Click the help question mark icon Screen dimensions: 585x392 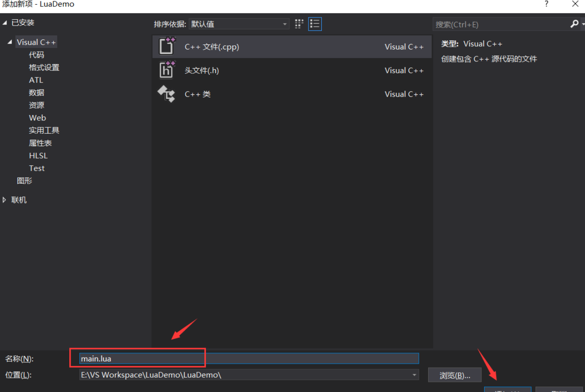(x=546, y=4)
